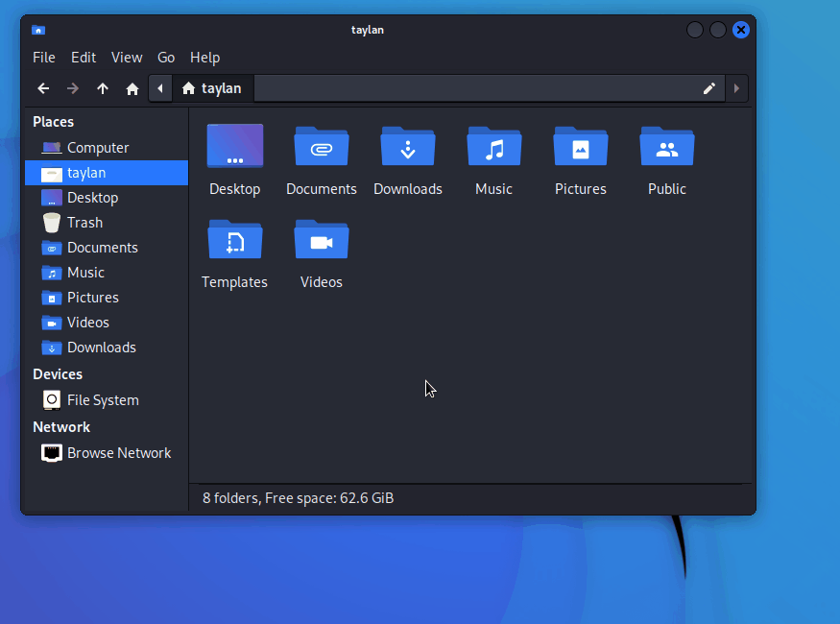This screenshot has height=624, width=840.
Task: Open Music in the Places sidebar
Action: [x=107, y=273]
